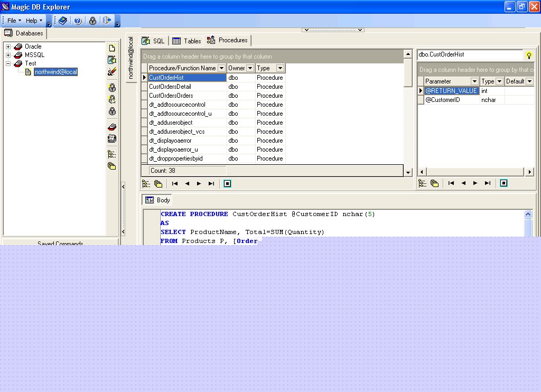Screen dimensions: 541x392
Task: Open Default column filter dropdown
Action: click(529, 81)
